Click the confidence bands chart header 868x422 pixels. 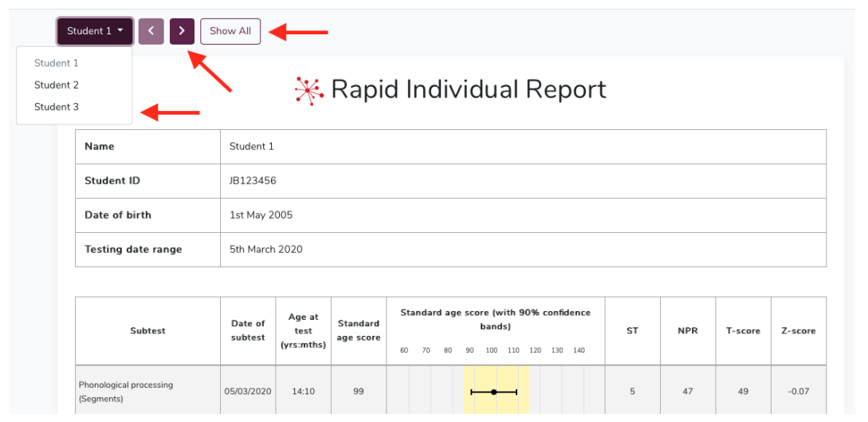point(496,330)
